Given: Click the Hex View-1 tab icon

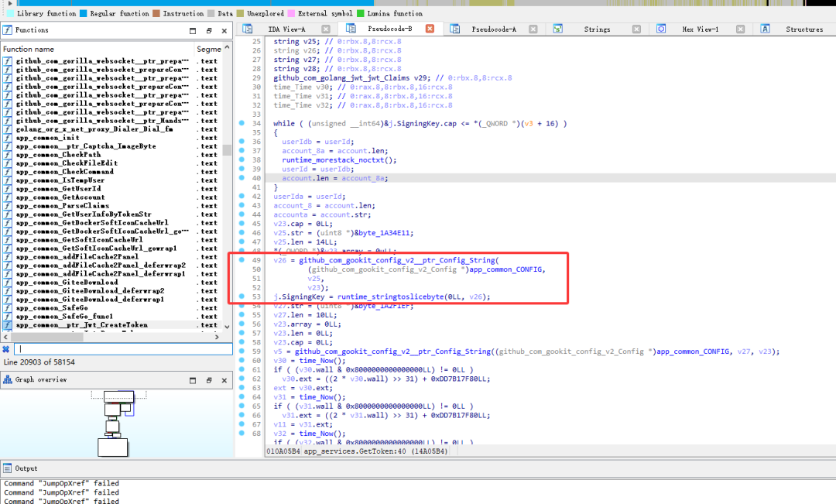Looking at the screenshot, I should [661, 29].
